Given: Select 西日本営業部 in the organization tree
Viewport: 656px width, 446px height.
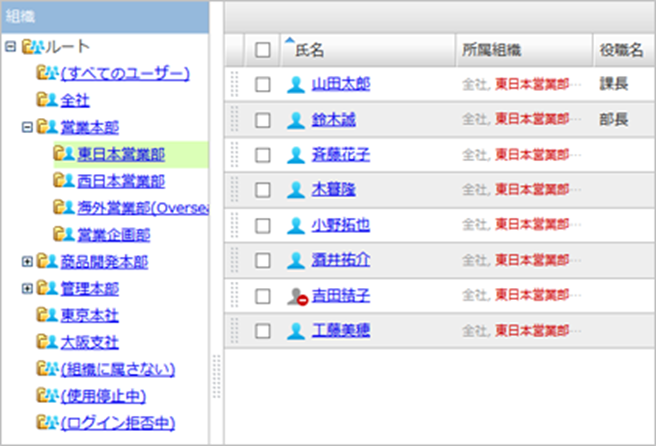Looking at the screenshot, I should [x=121, y=181].
